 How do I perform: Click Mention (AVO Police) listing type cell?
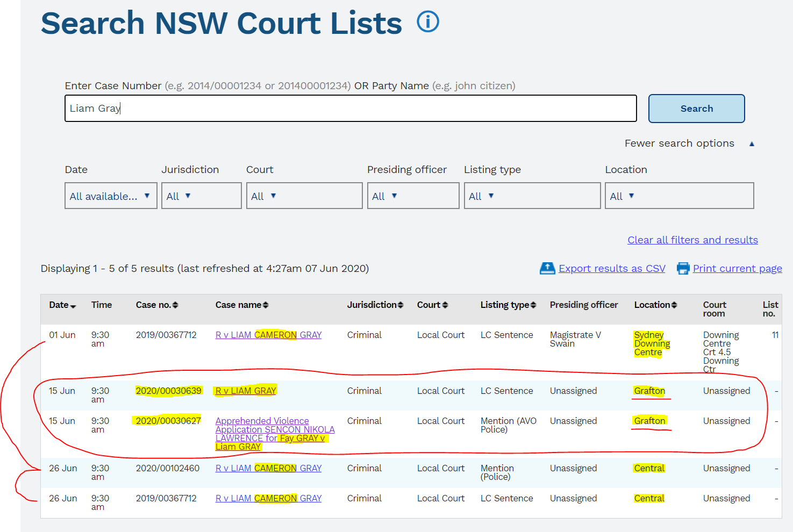click(x=509, y=425)
